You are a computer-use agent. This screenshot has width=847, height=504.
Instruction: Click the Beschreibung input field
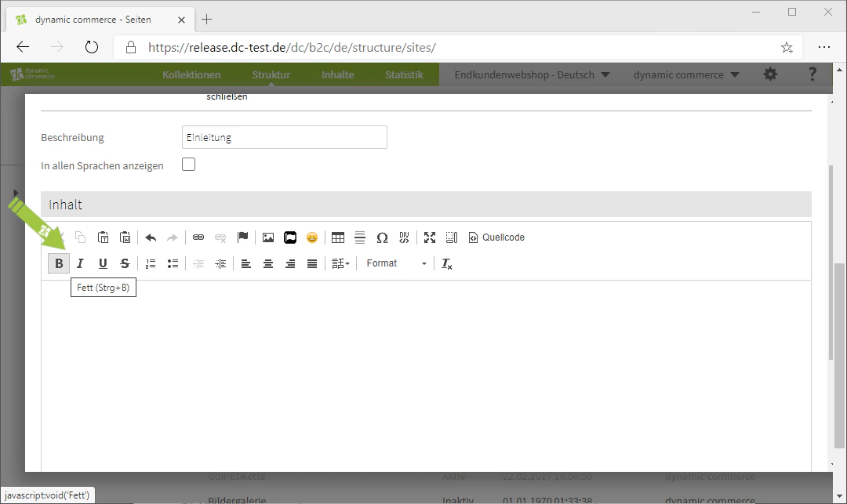click(x=284, y=137)
